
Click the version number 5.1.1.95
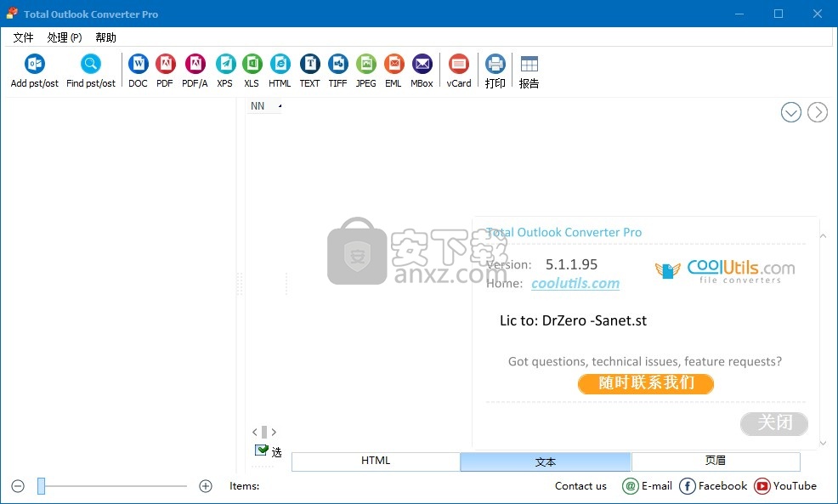click(571, 264)
